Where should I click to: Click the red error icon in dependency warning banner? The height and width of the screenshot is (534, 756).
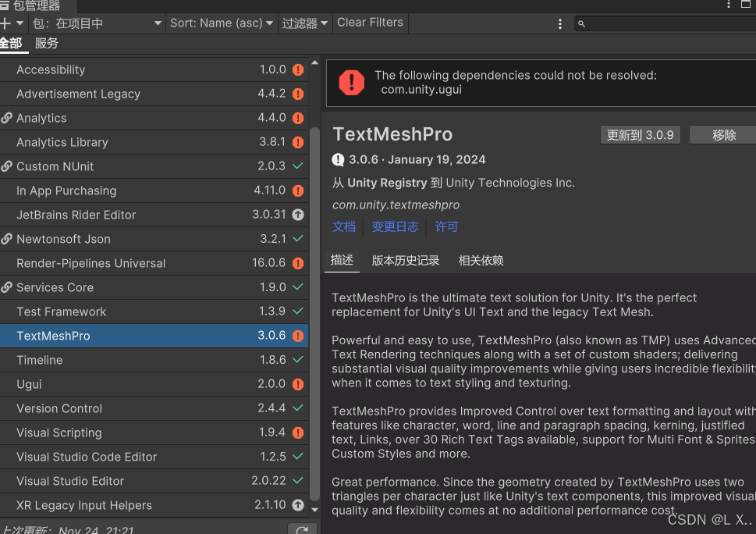pyautogui.click(x=352, y=82)
